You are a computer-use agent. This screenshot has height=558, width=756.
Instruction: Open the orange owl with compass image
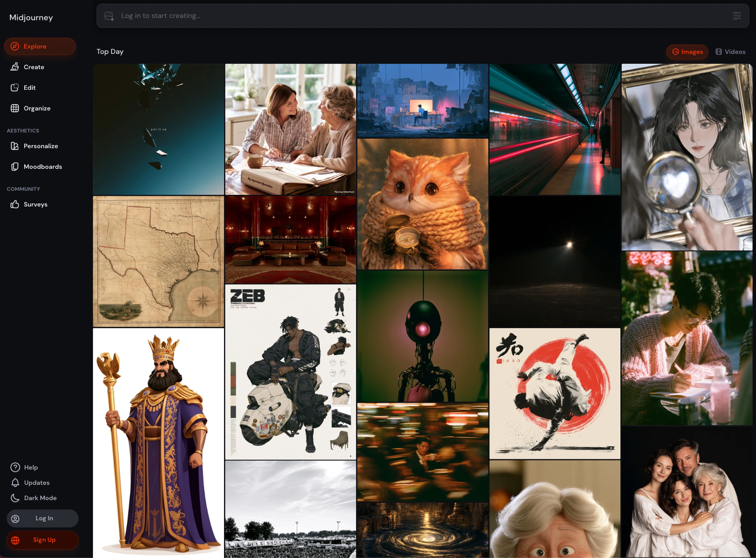422,204
